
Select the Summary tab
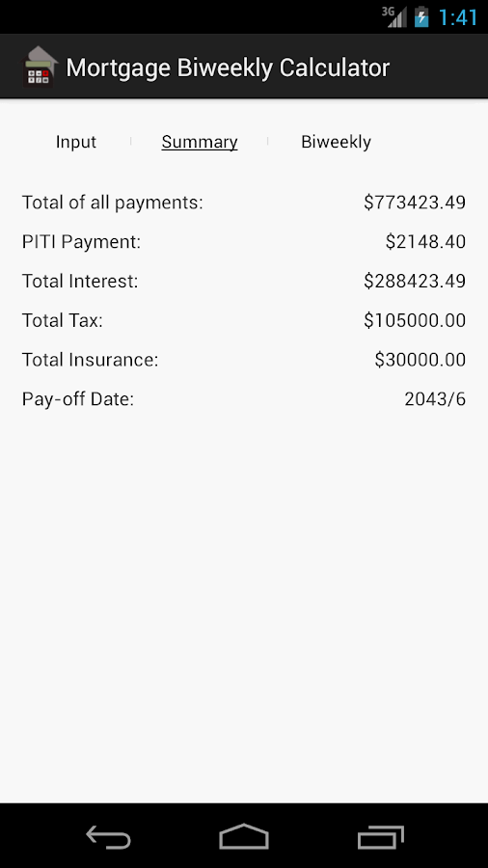coord(200,142)
